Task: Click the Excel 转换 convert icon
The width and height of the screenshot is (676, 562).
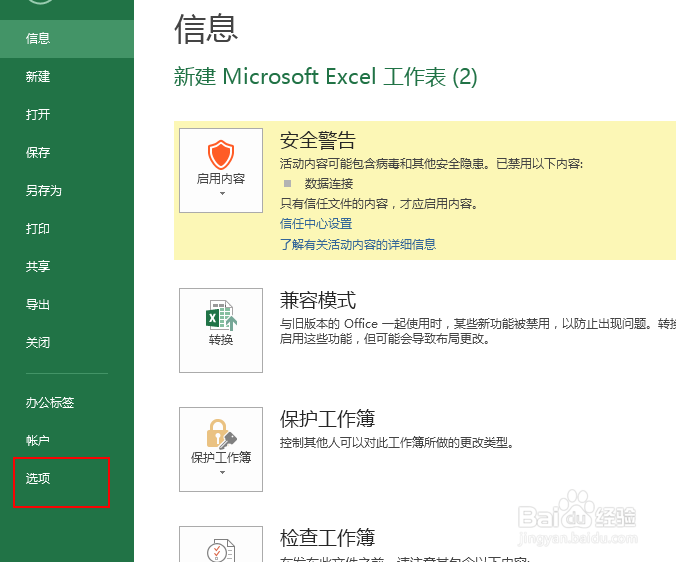Action: [221, 315]
